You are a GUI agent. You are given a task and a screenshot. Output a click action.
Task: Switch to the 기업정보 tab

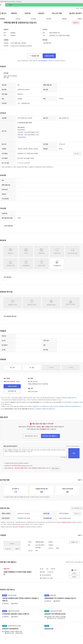(80, 19)
